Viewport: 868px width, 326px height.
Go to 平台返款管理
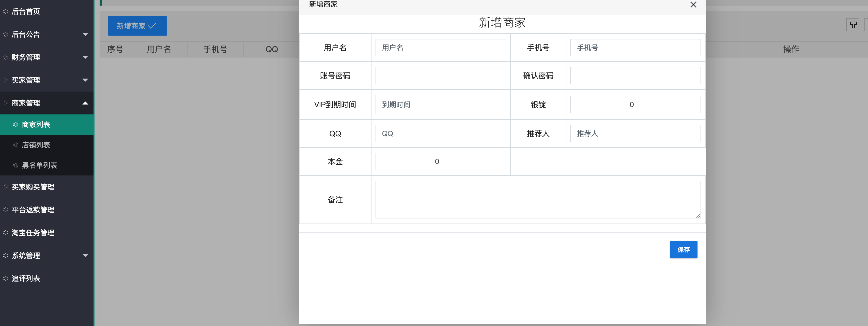pyautogui.click(x=47, y=210)
